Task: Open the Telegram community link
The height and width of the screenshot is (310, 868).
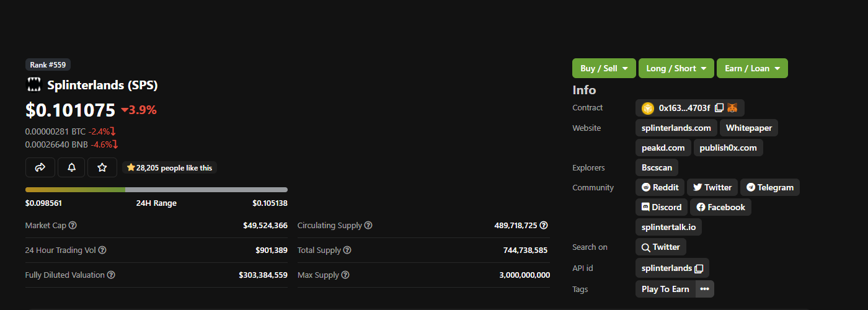Action: point(770,187)
